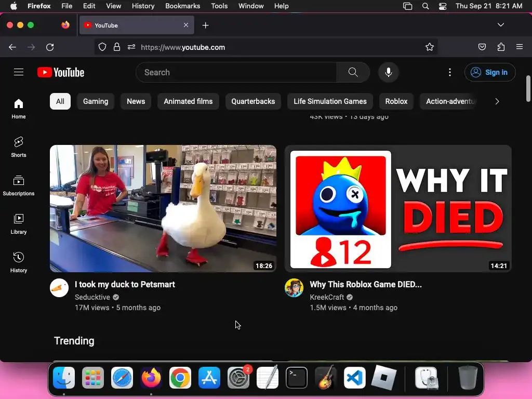This screenshot has height=399, width=532.
Task: Open the Edit menu
Action: coord(89,6)
